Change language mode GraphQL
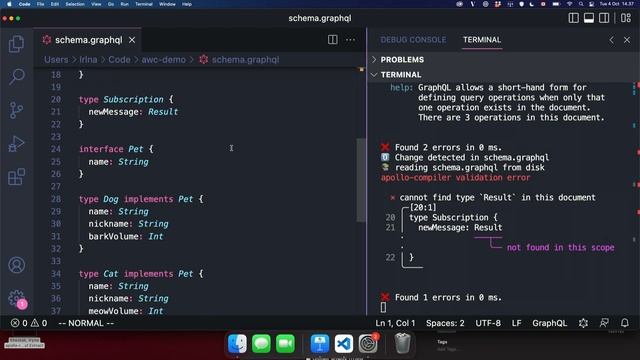The image size is (640, 360). 549,323
